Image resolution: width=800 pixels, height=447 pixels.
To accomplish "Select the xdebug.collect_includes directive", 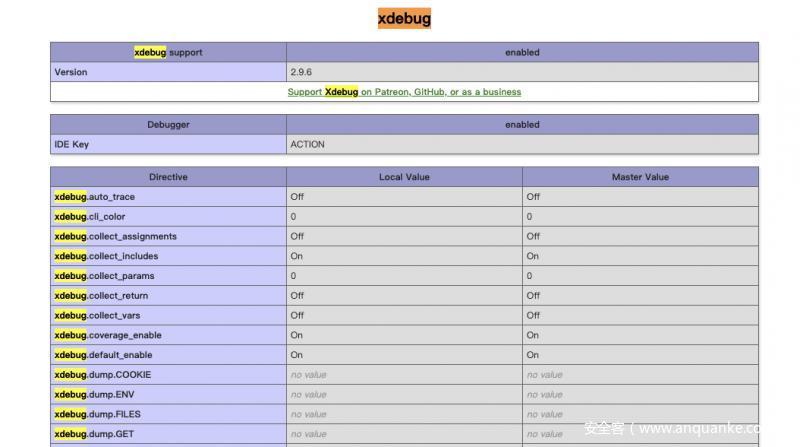I will (x=168, y=256).
